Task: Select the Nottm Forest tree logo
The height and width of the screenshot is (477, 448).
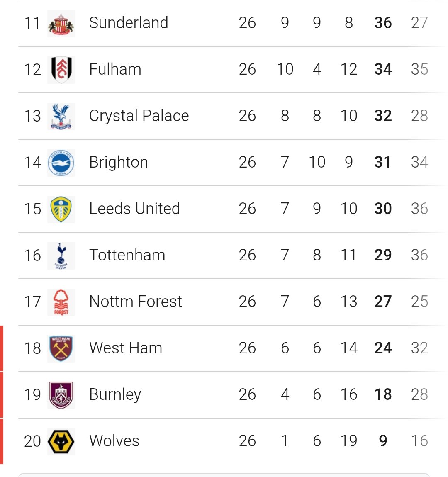Action: 61,302
